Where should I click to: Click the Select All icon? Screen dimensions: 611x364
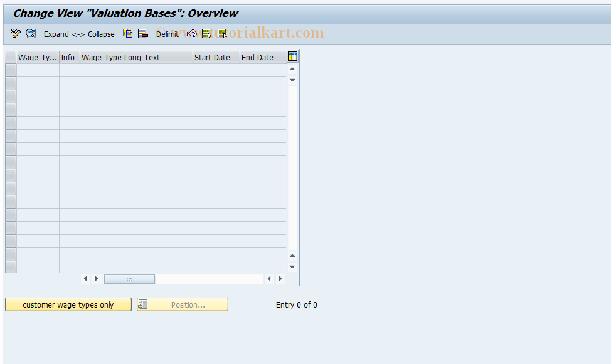(206, 34)
